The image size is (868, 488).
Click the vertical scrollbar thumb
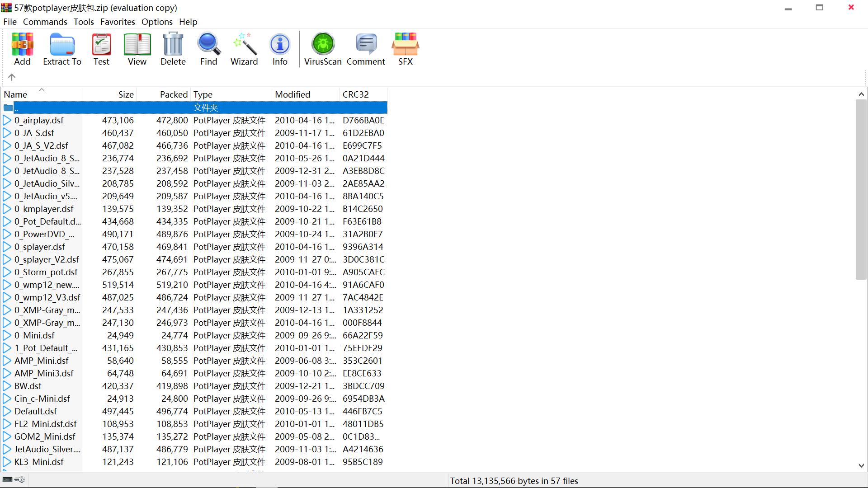[x=861, y=190]
